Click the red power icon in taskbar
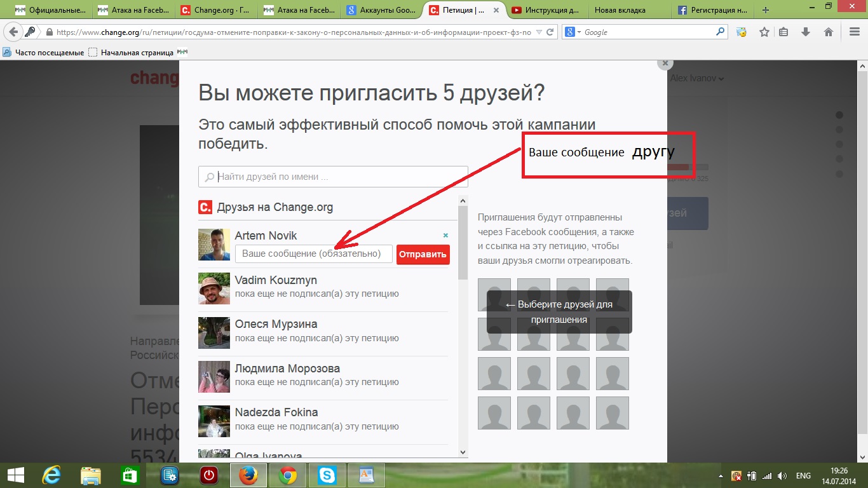Image resolution: width=868 pixels, height=488 pixels. click(209, 475)
